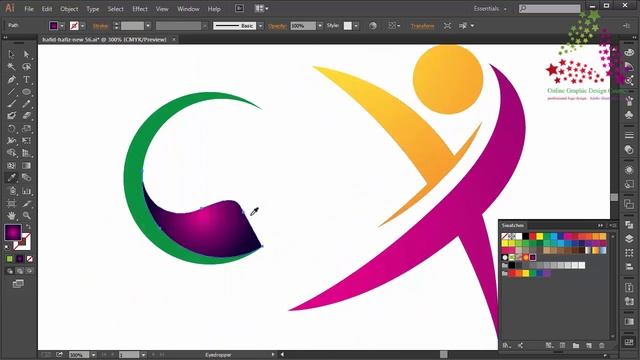Select the Symbol Sprayer tool
The height and width of the screenshot is (360, 640).
coord(11,191)
